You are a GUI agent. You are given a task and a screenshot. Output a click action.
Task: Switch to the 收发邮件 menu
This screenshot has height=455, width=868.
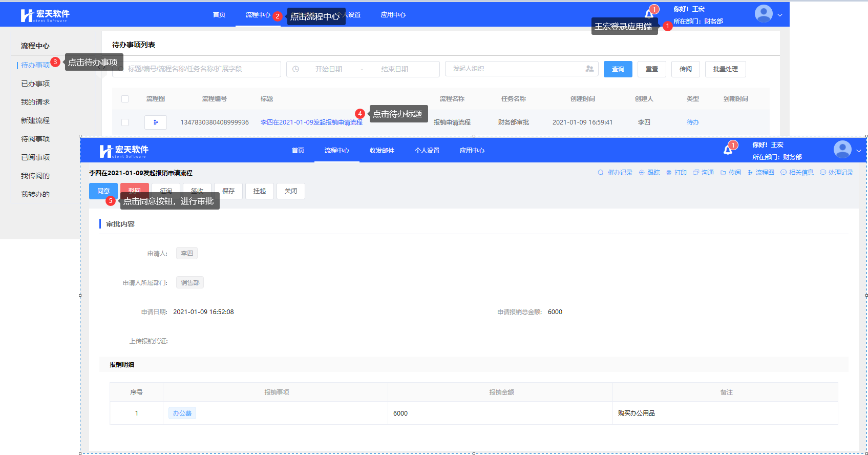pos(382,151)
